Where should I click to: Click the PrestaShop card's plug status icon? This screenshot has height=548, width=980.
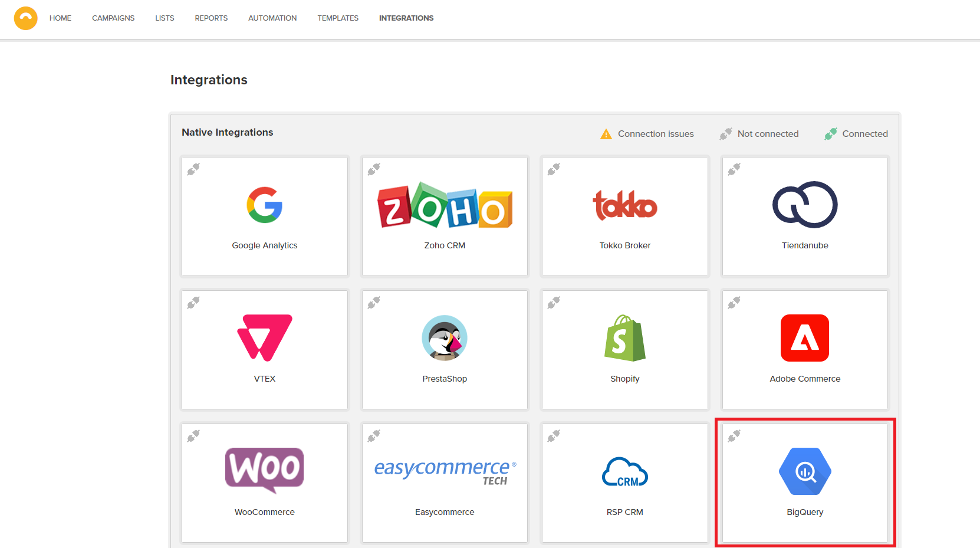(374, 303)
